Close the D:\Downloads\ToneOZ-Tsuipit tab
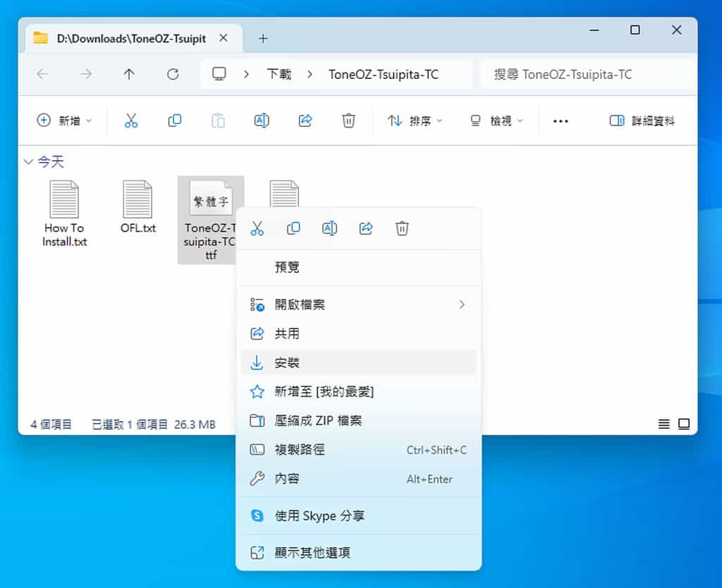The height and width of the screenshot is (588, 722). pos(224,38)
